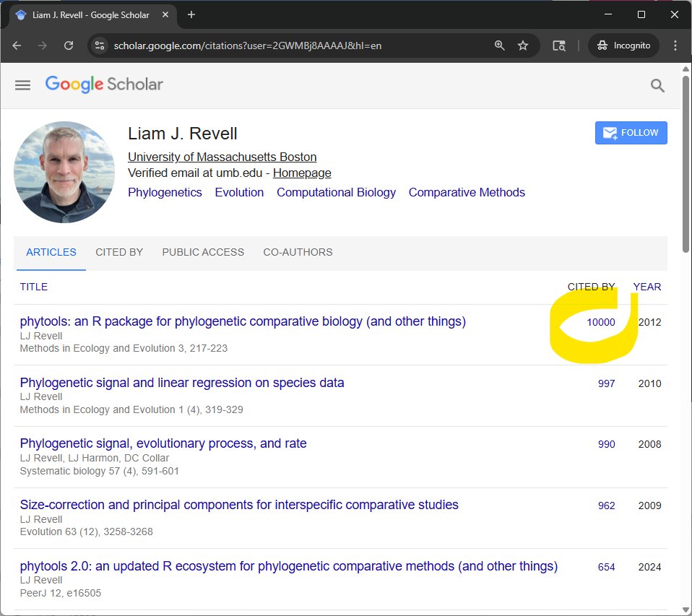Click the text "Methods in Ecology and Evolution 3, 217-223"
Screen dimensions: 692x616
pyautogui.click(x=124, y=348)
